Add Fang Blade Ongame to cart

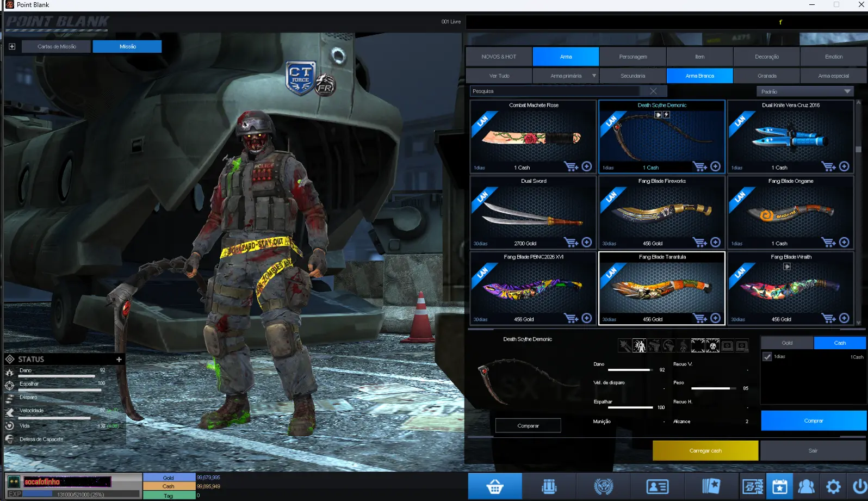point(828,242)
